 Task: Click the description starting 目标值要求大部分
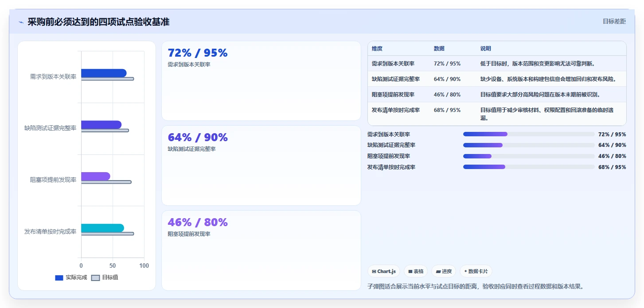[x=540, y=95]
